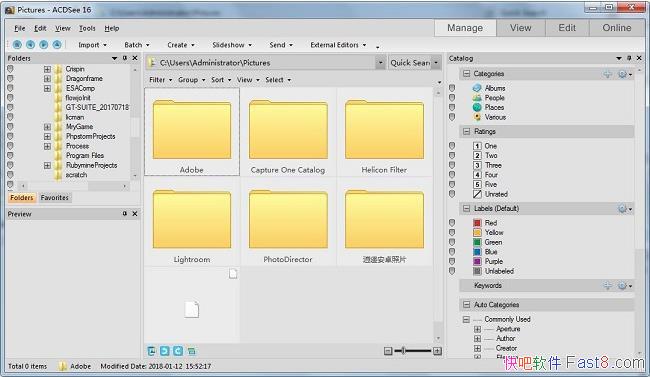Go forward with the right arrow icon

pyautogui.click(x=44, y=44)
